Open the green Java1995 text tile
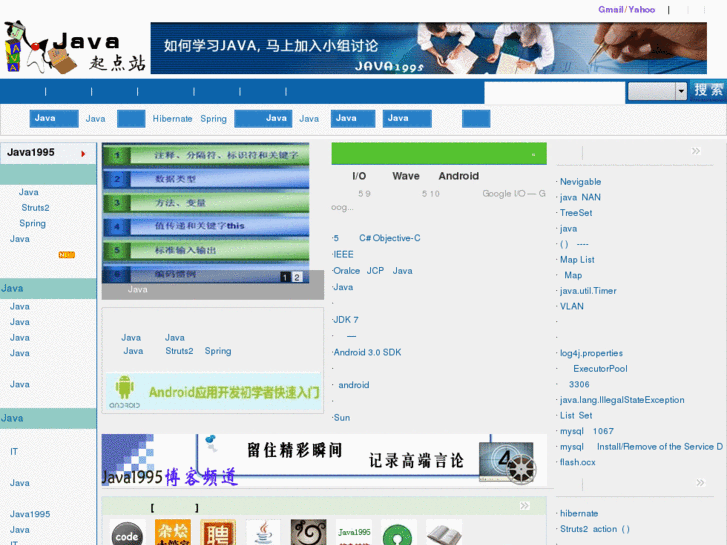 (354, 532)
